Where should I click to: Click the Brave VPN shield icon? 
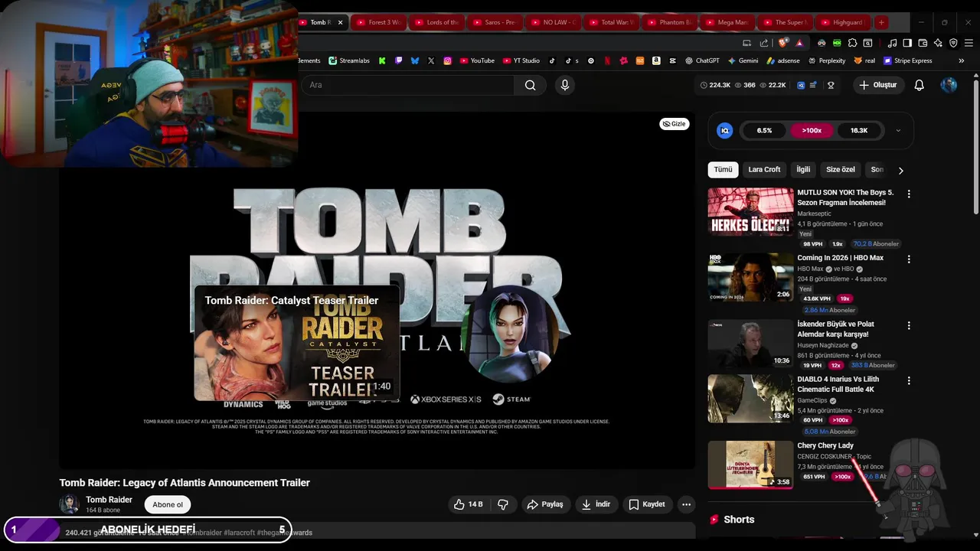click(953, 43)
